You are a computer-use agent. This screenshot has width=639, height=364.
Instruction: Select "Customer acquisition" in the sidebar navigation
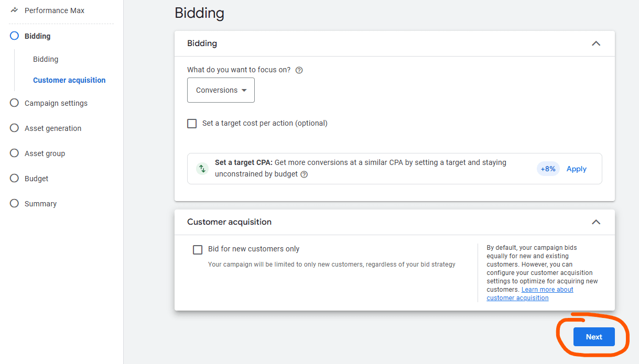69,80
